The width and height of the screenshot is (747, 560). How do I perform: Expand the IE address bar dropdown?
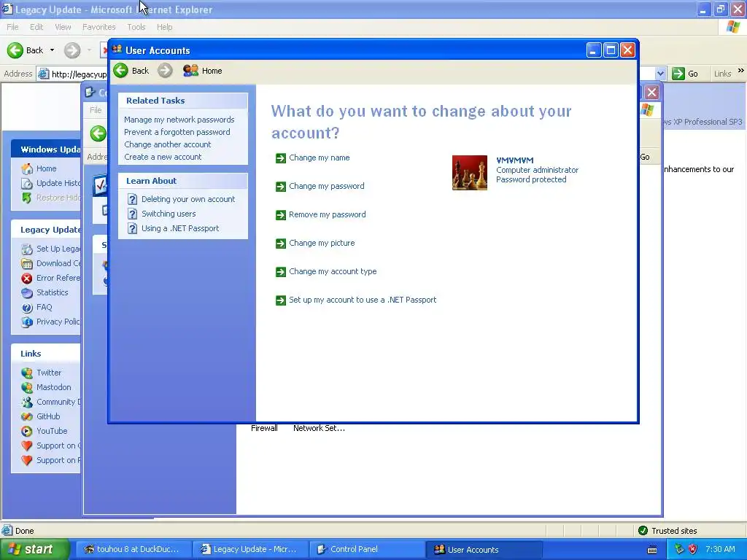click(660, 74)
